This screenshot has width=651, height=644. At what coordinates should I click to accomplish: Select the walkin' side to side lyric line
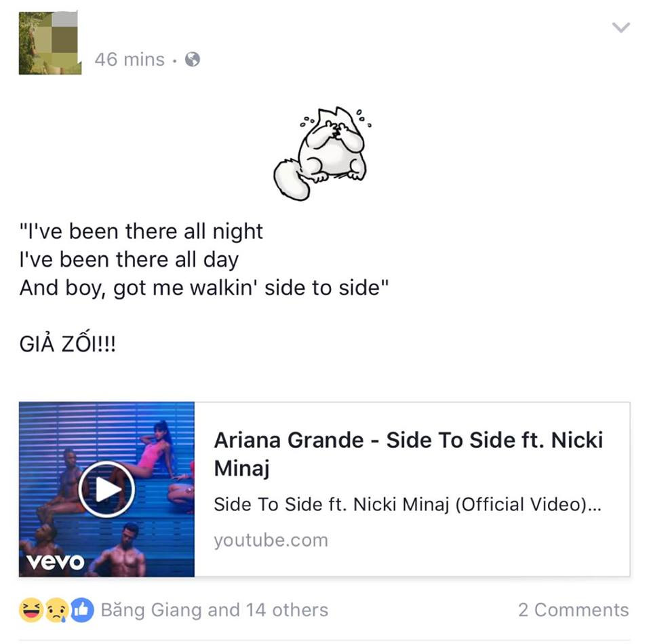click(x=204, y=288)
